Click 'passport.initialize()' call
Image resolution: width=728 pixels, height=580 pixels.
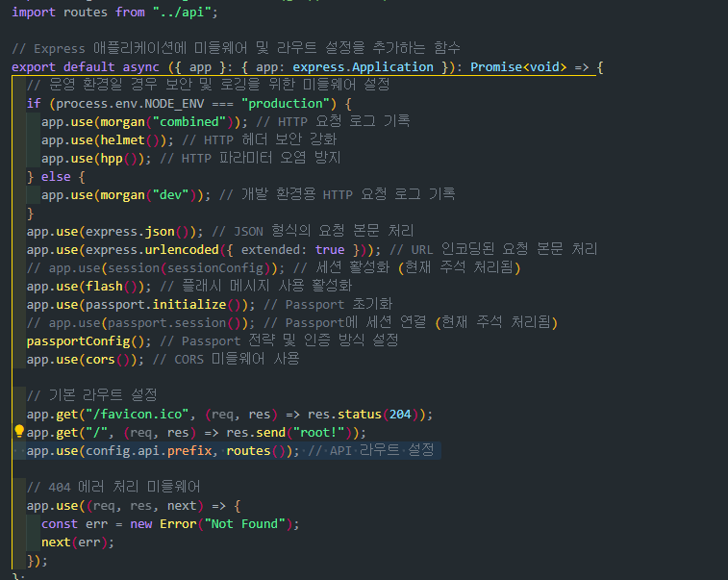tap(166, 304)
